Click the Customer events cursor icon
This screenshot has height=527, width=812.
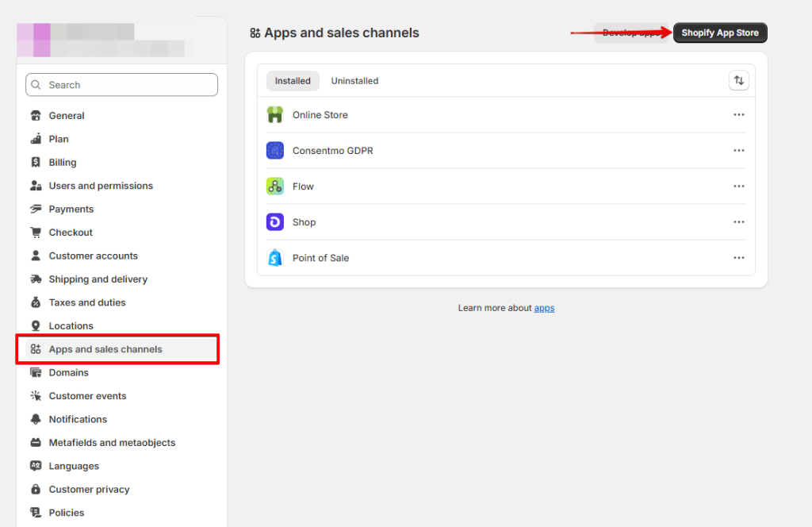36,395
